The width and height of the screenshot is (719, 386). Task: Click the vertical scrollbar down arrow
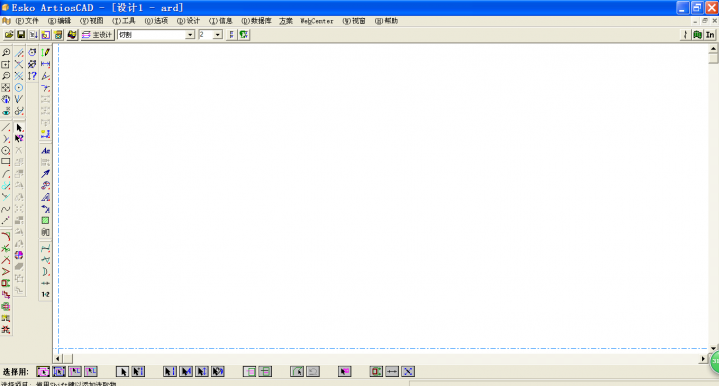point(713,348)
